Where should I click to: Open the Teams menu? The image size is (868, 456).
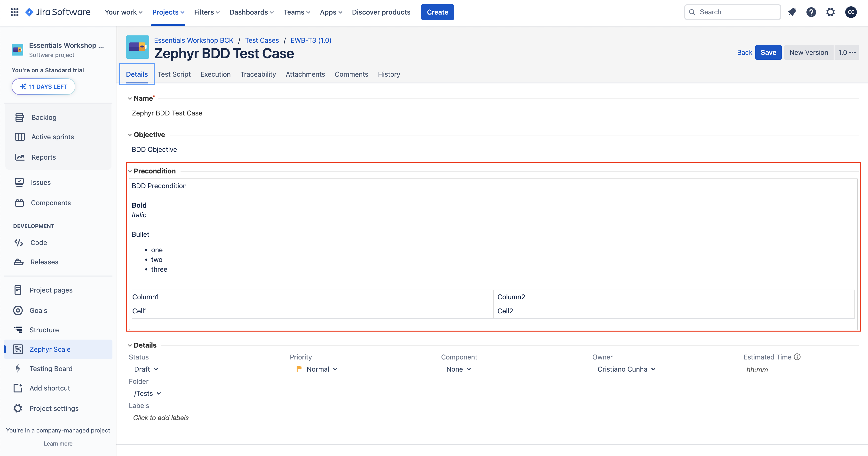point(297,12)
